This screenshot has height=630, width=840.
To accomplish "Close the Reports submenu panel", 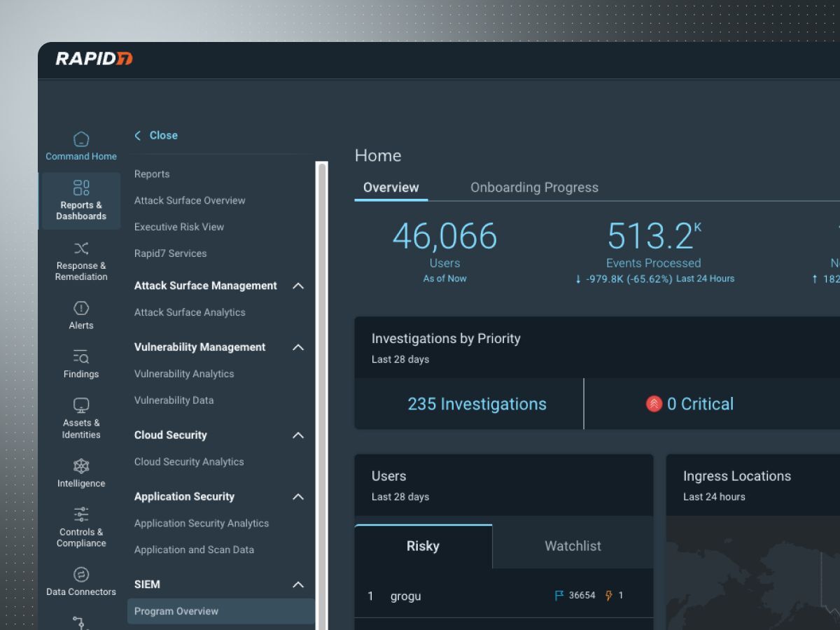I will point(156,135).
